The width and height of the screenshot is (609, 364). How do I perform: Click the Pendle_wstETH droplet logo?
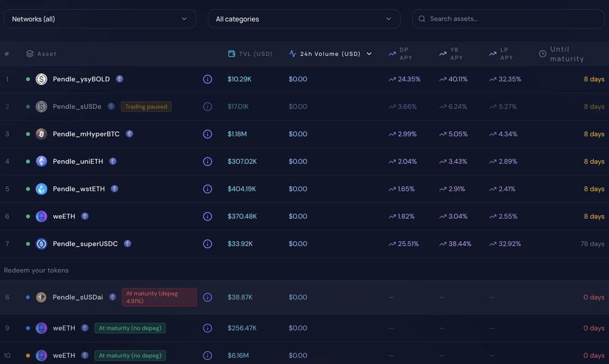[42, 189]
